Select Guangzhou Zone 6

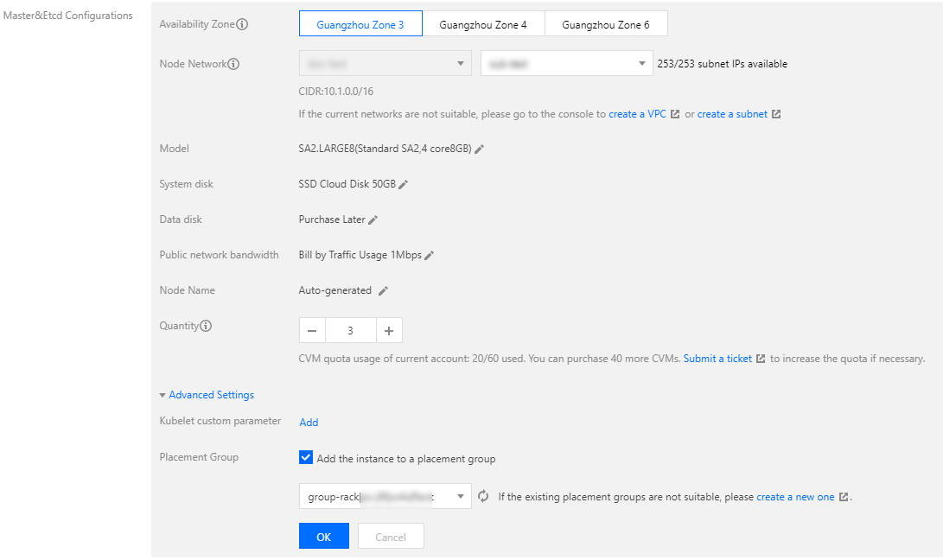tap(606, 24)
